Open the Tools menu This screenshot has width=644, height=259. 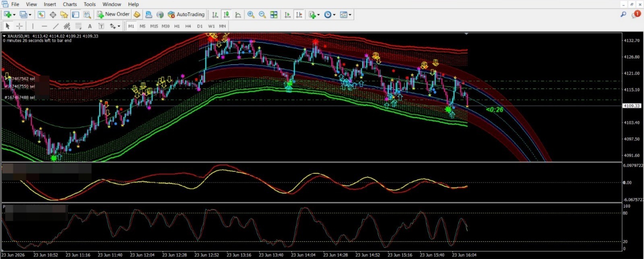pyautogui.click(x=90, y=4)
